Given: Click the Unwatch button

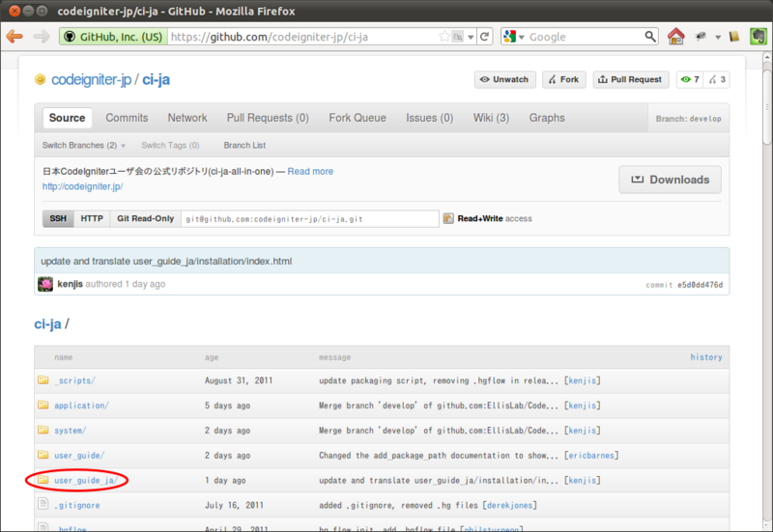Looking at the screenshot, I should click(x=504, y=79).
